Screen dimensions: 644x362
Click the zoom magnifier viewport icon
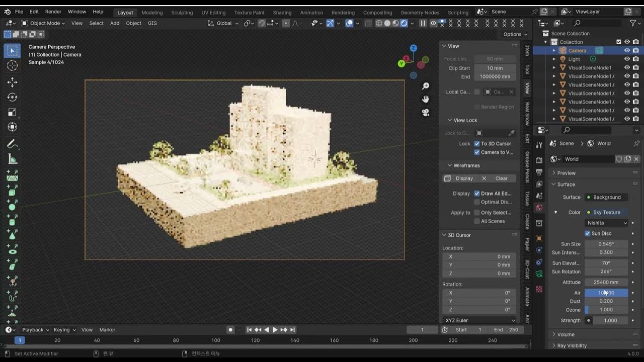click(426, 86)
